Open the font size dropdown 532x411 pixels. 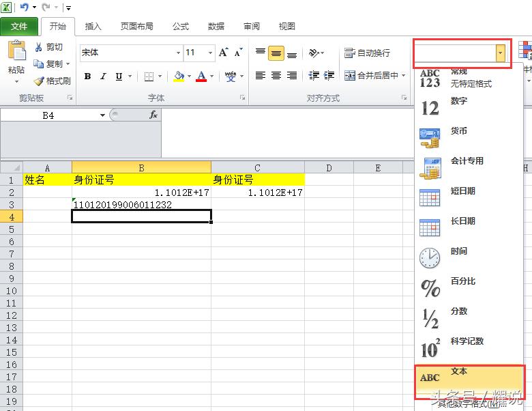(x=210, y=53)
